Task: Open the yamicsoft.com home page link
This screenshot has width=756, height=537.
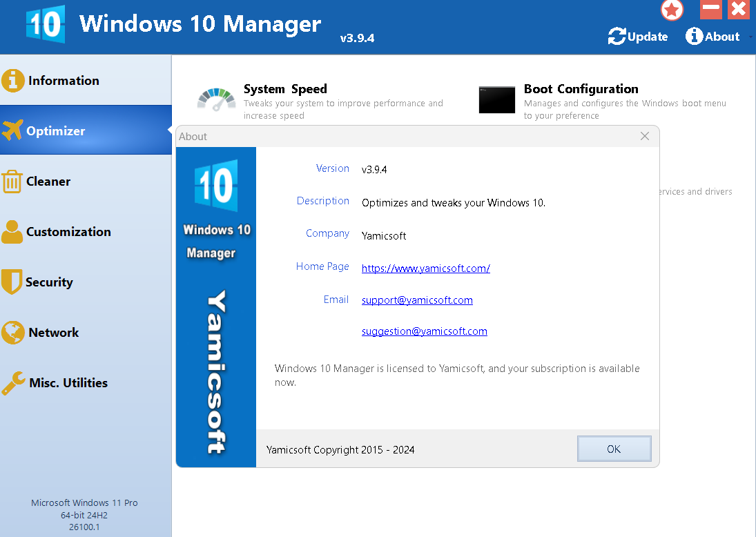Action: [426, 268]
